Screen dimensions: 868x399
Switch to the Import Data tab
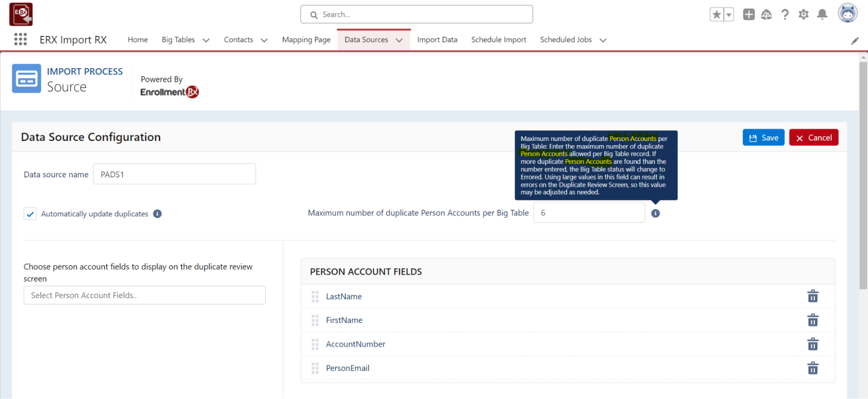[437, 39]
